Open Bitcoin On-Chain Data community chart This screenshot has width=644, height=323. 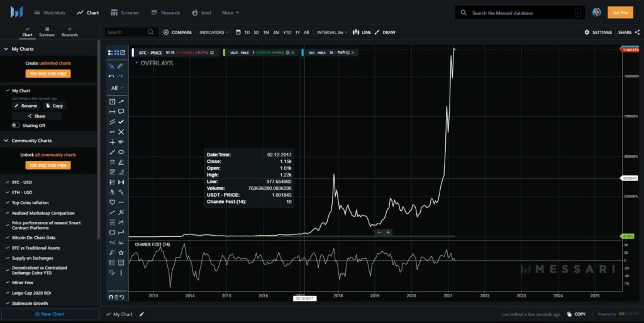click(x=34, y=237)
